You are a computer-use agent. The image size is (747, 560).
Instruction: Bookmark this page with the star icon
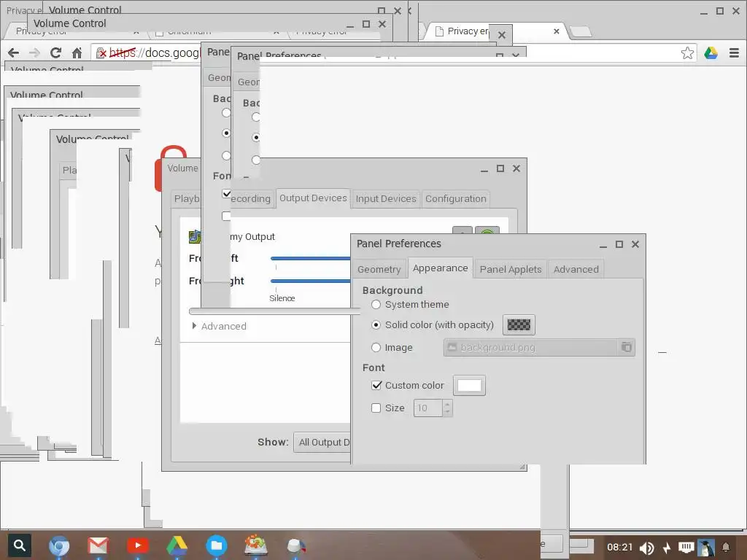[687, 52]
